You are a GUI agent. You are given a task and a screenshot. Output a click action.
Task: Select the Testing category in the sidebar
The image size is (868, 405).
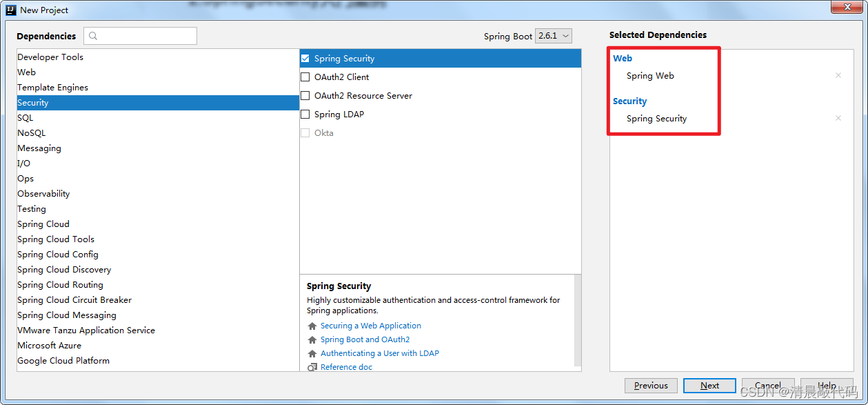31,208
